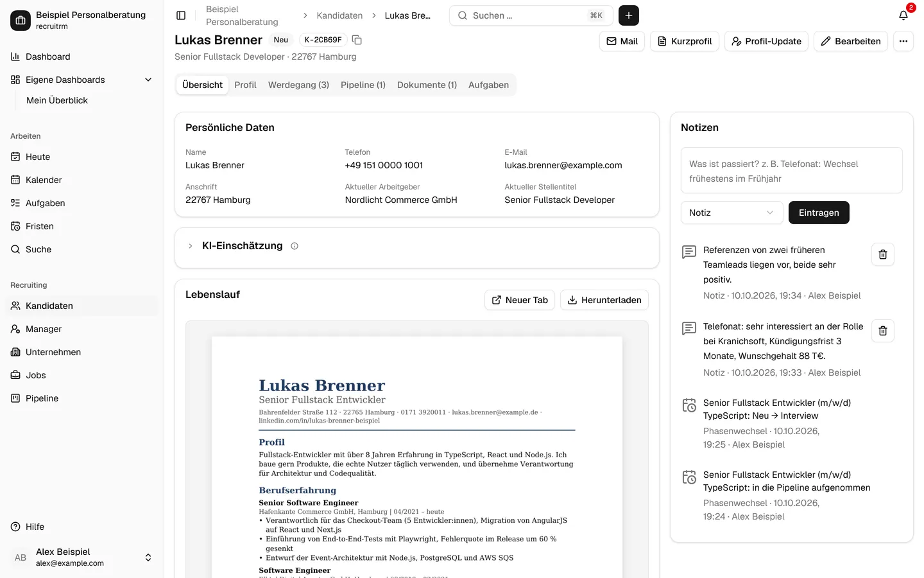Open Manager list in sidebar
924x578 pixels.
point(81,329)
